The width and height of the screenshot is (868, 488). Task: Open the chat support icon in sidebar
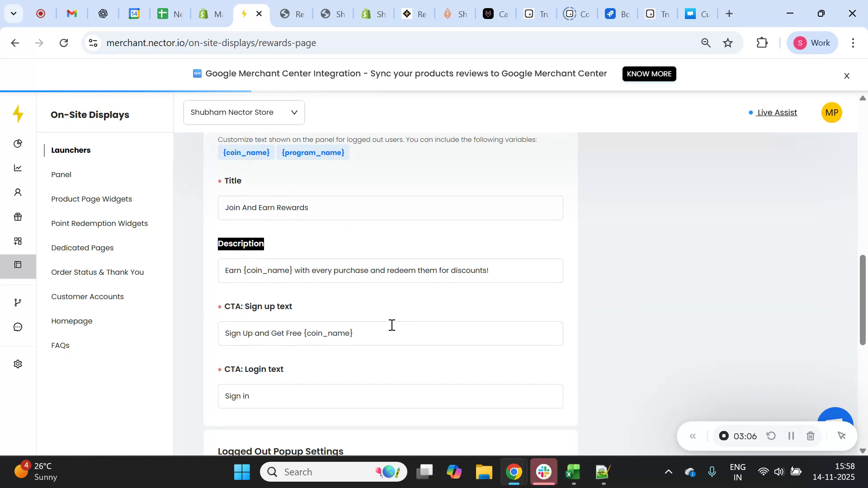18,327
